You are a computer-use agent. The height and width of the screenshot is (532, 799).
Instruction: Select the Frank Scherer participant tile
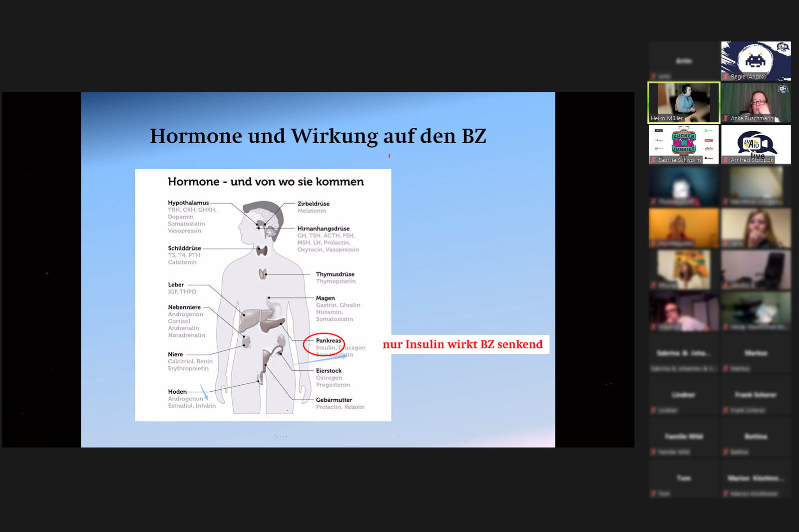point(756,395)
